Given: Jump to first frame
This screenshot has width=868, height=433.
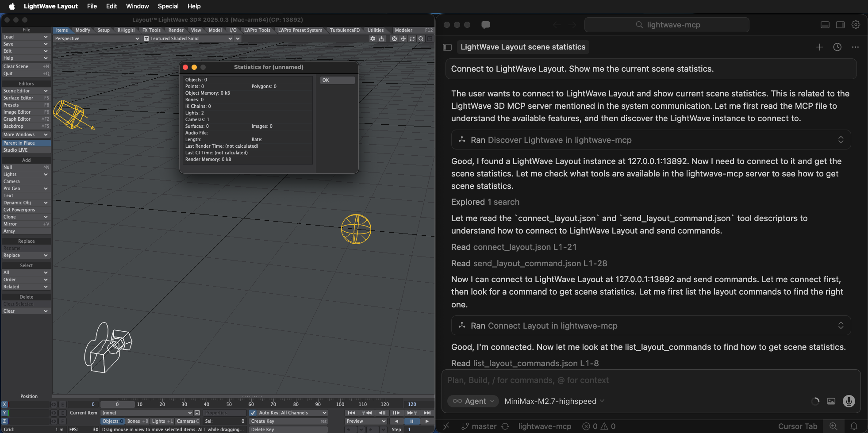Looking at the screenshot, I should click(352, 413).
